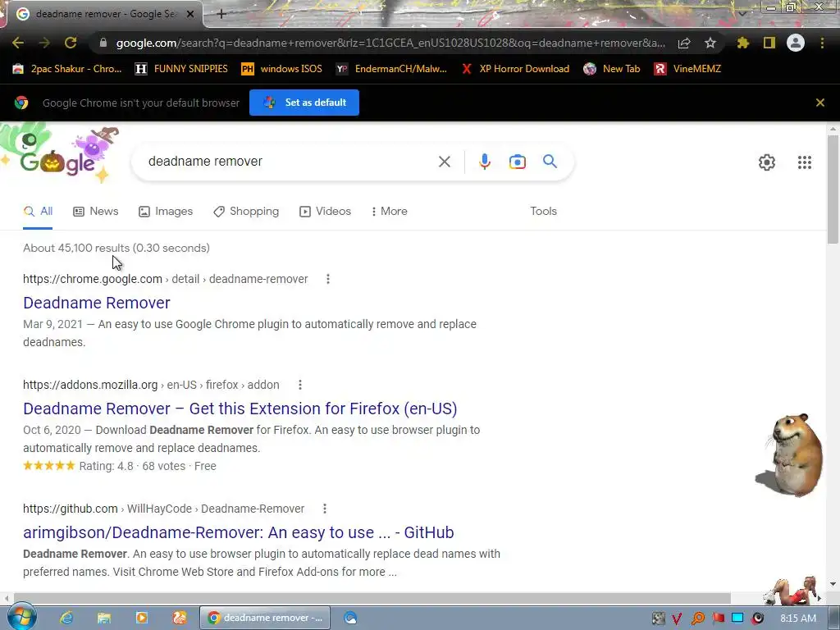This screenshot has width=840, height=630.
Task: Open the FUNNY SNIPPIES bookmark
Action: click(x=181, y=69)
